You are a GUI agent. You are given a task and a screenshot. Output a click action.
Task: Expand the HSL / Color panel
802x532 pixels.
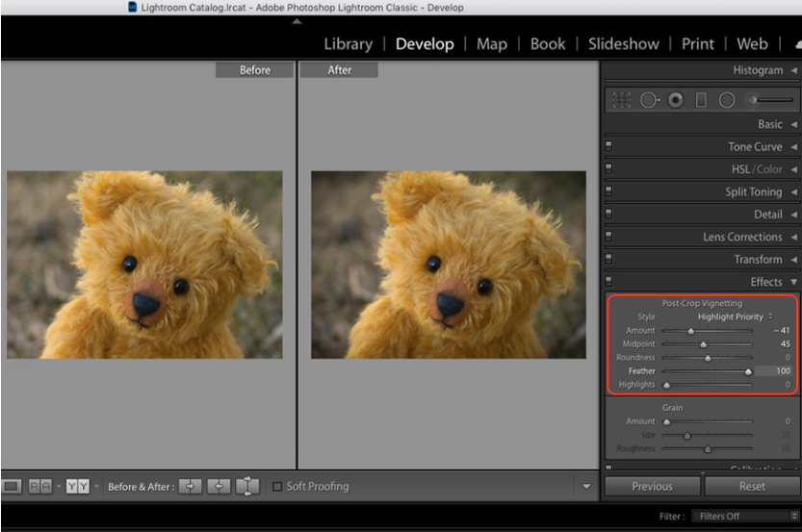coord(793,169)
